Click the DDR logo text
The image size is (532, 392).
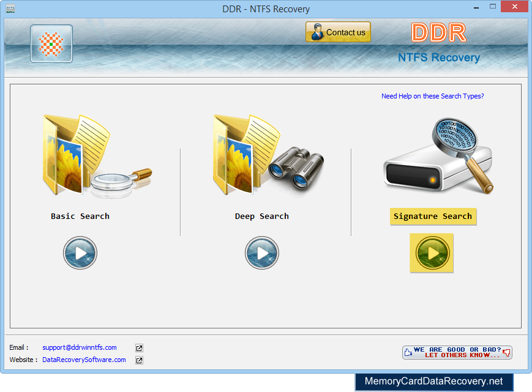[x=439, y=33]
